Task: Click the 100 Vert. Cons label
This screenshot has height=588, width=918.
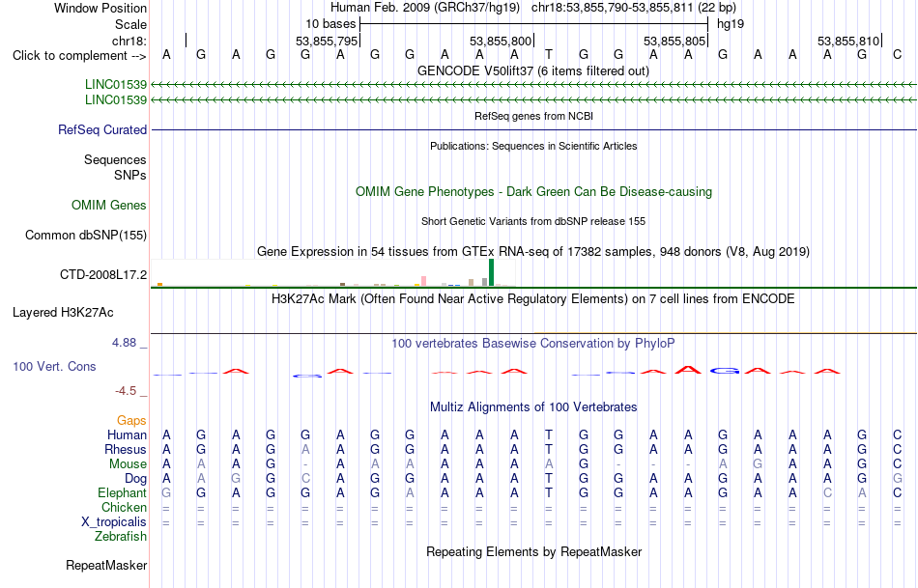Action: click(54, 366)
